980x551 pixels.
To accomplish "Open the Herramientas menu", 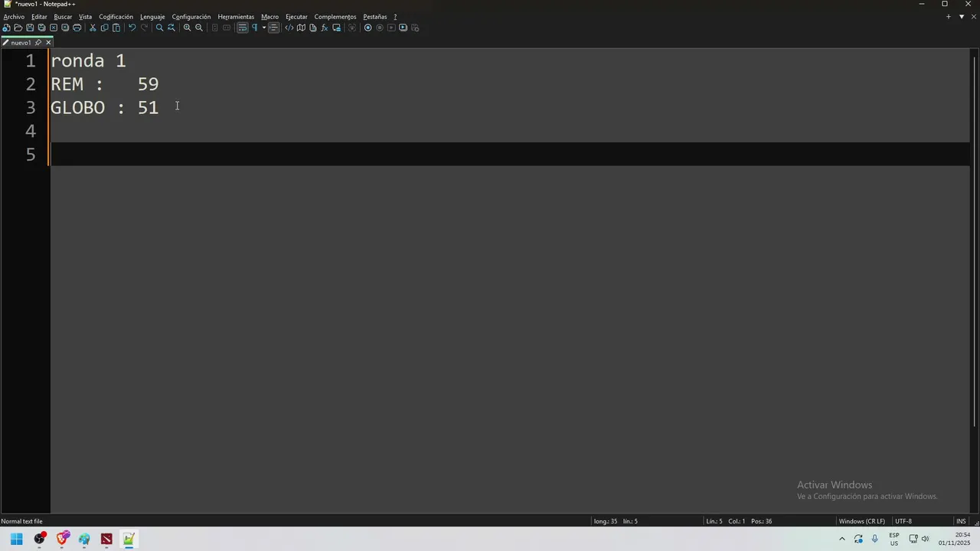I will coord(236,17).
